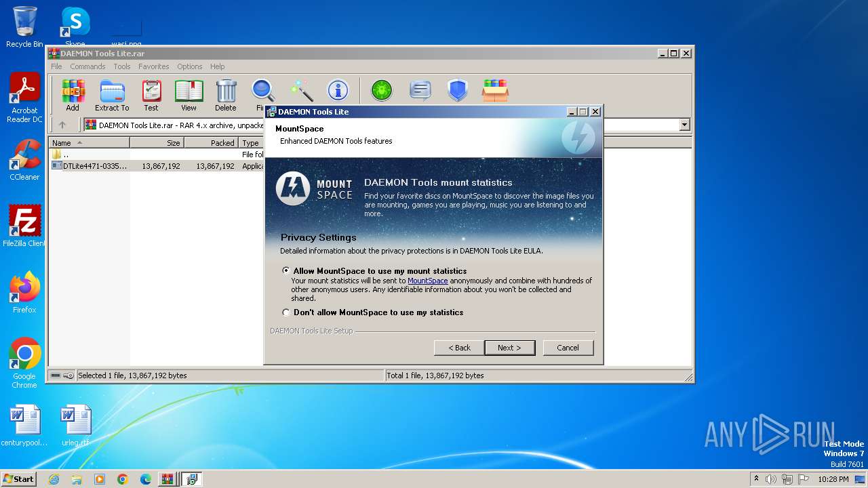Open the View toolbar icon
The image size is (868, 488).
(189, 95)
